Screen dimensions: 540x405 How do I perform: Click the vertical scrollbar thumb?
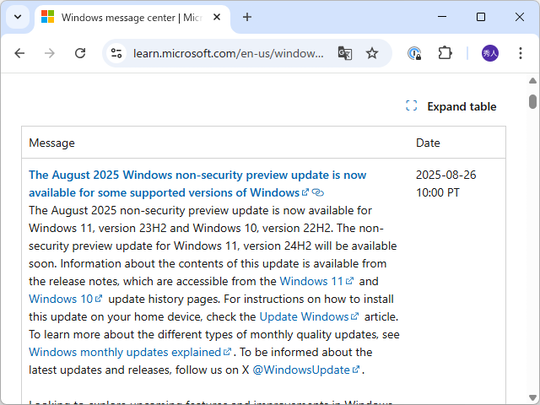tap(533, 102)
